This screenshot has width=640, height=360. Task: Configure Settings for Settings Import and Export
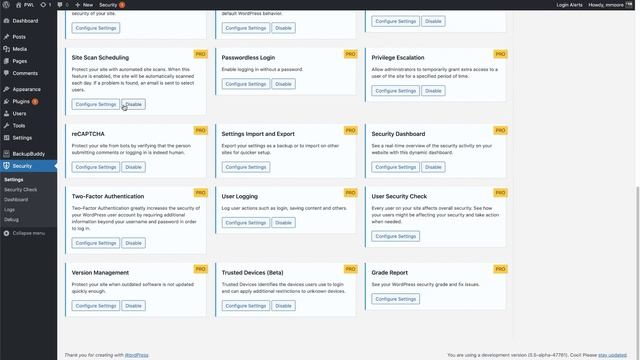(x=246, y=167)
